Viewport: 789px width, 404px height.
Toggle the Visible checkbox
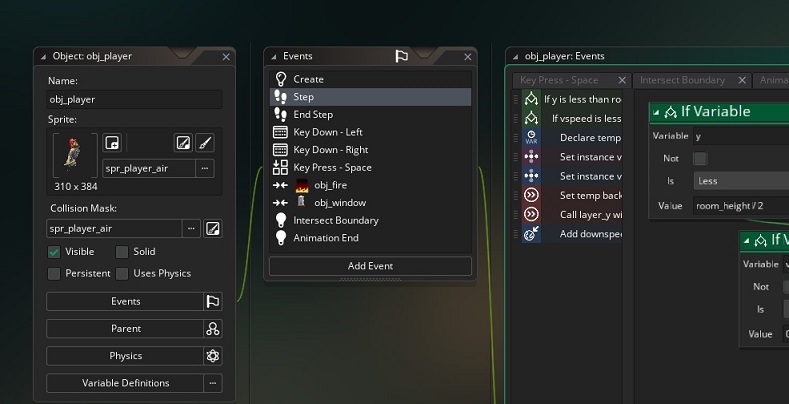tap(54, 252)
